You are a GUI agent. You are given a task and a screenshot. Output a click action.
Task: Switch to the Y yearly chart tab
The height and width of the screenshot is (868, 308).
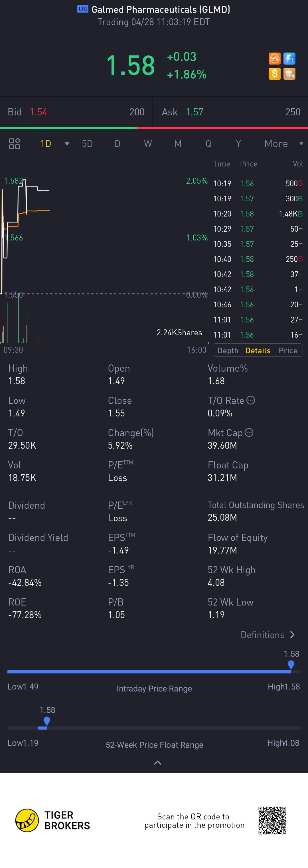click(238, 144)
